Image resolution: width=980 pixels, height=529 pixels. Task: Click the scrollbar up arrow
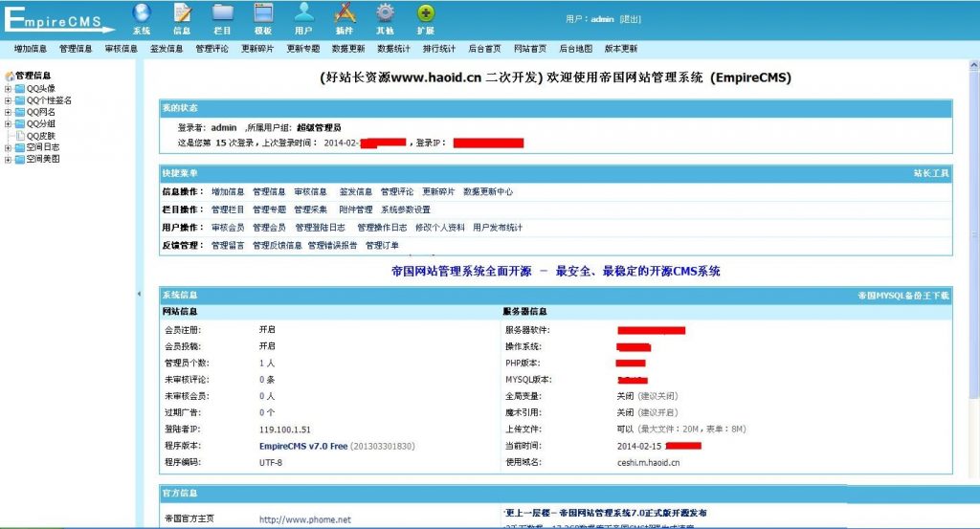pos(973,65)
